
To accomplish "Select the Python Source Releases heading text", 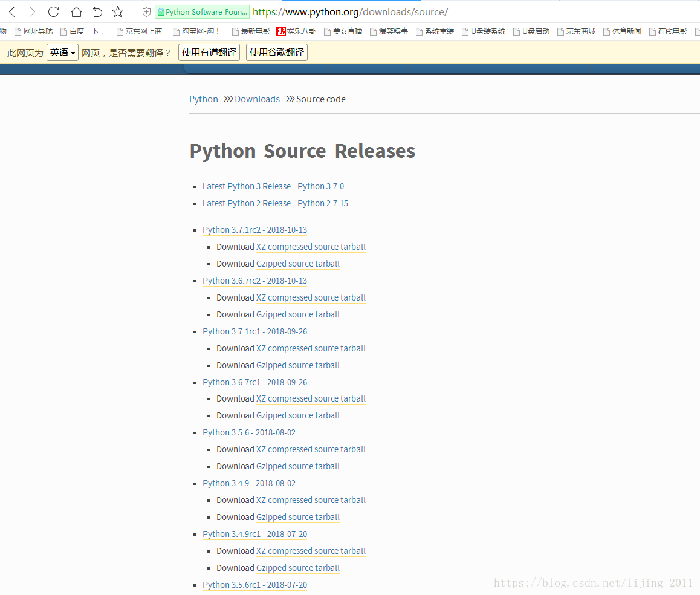I will 302,151.
